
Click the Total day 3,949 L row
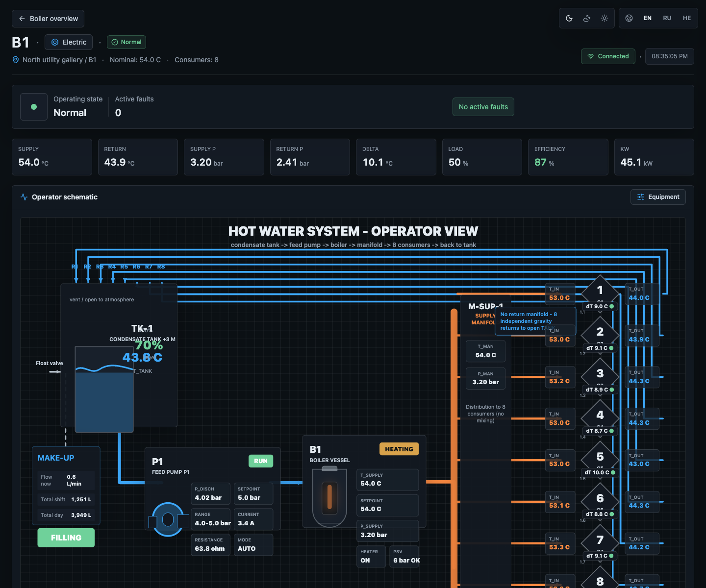pyautogui.click(x=66, y=515)
